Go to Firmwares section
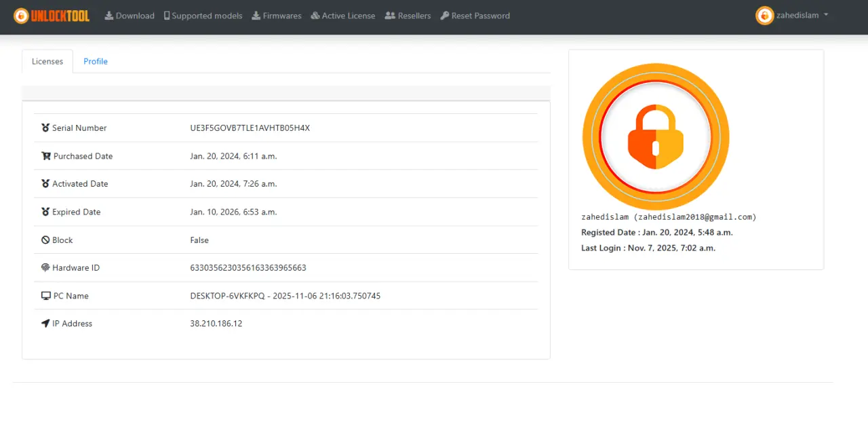 [277, 16]
